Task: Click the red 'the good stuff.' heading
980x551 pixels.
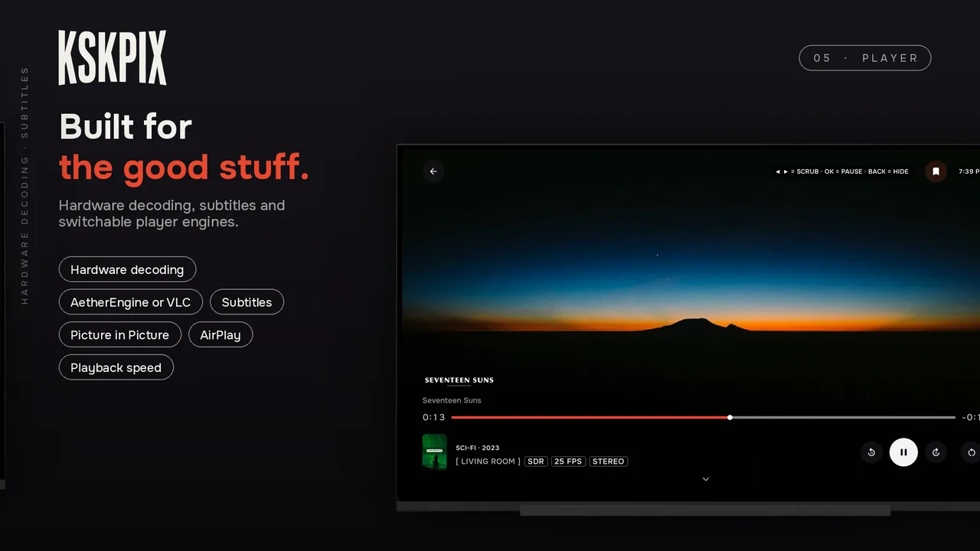Action: pyautogui.click(x=185, y=168)
